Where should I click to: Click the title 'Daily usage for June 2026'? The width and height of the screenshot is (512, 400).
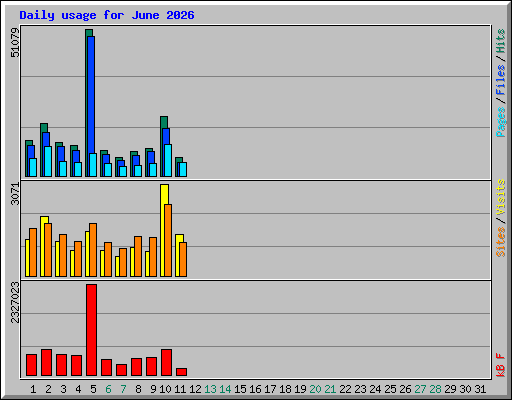click(x=107, y=15)
